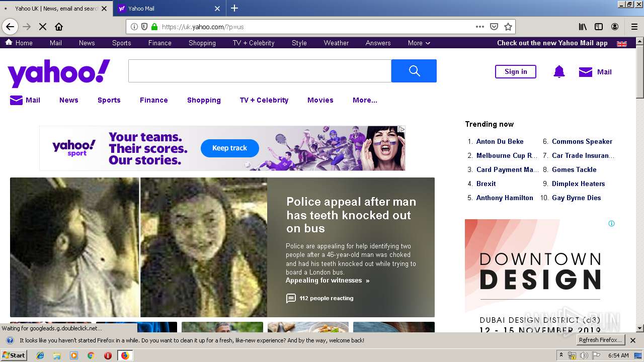Click Check out the new Yahoo Mail app
The height and width of the screenshot is (362, 644).
click(552, 43)
